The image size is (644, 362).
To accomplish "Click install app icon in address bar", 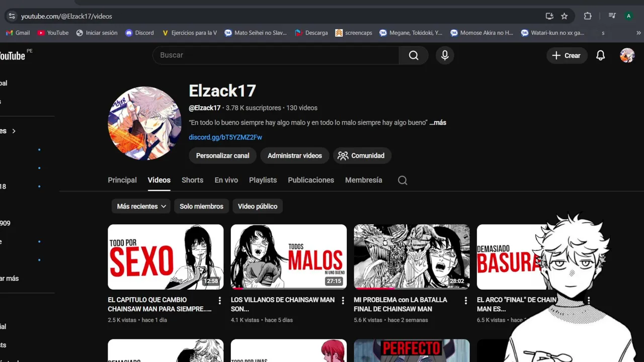I will point(549,16).
